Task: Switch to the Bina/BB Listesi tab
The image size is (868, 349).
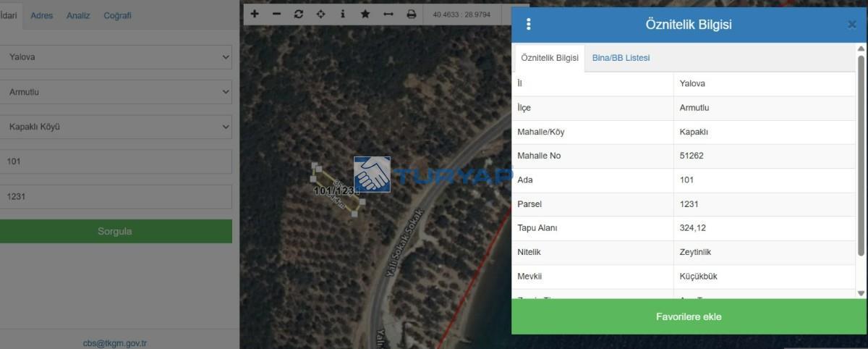Action: (621, 58)
